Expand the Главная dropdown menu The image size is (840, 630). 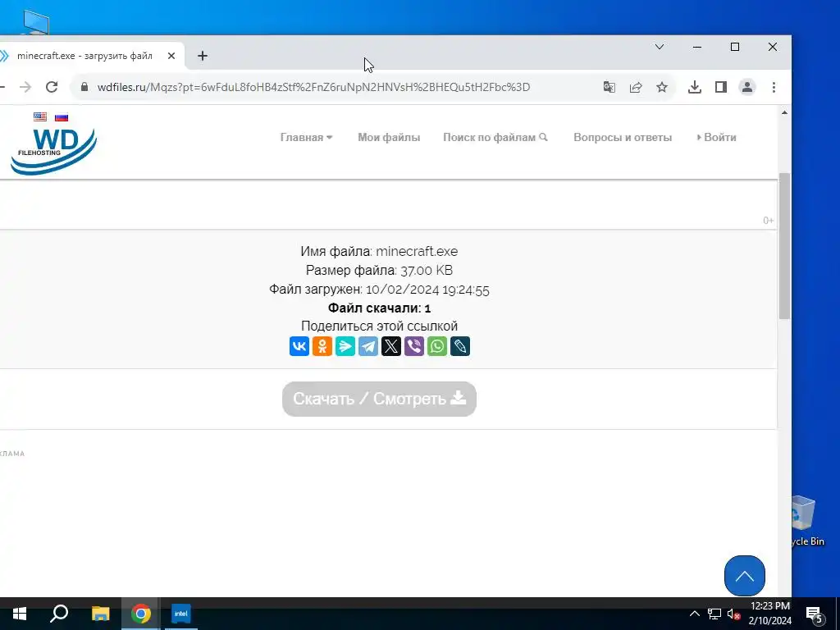[x=307, y=138]
